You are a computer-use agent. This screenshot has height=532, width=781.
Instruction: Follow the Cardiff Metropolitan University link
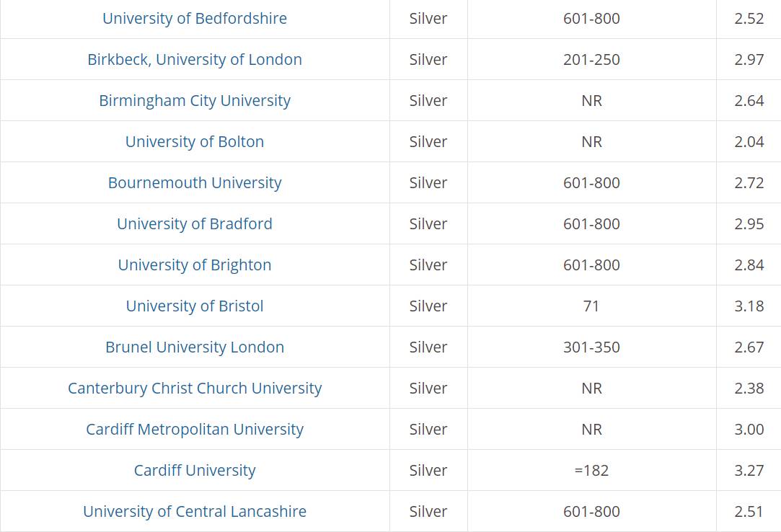point(194,430)
